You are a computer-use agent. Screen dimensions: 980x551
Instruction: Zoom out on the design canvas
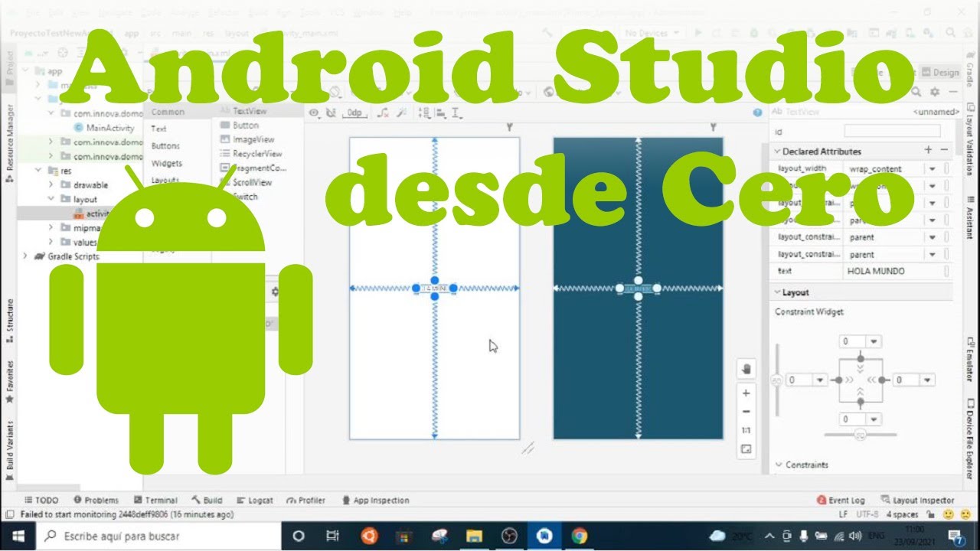tap(746, 412)
